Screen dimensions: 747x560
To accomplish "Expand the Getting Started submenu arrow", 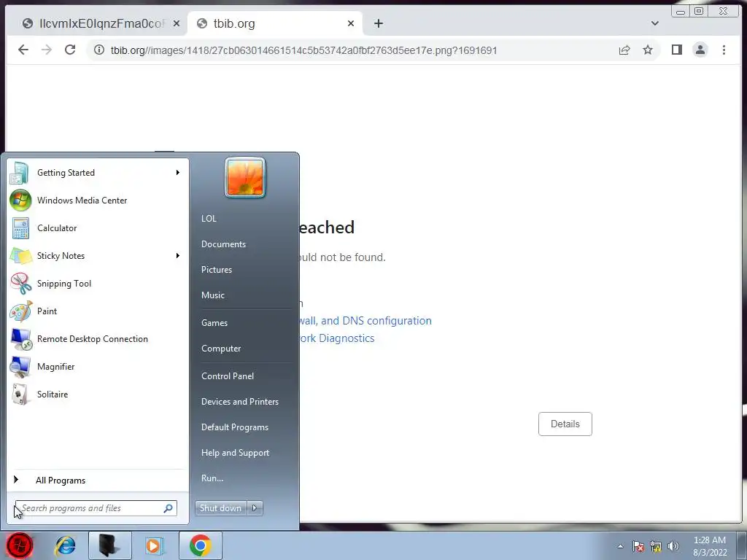I will (x=178, y=172).
